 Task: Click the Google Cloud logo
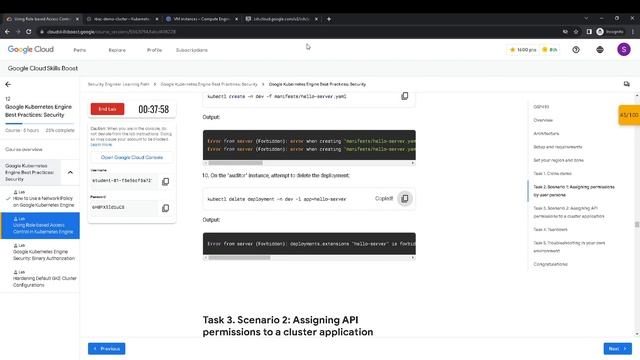coord(31,49)
